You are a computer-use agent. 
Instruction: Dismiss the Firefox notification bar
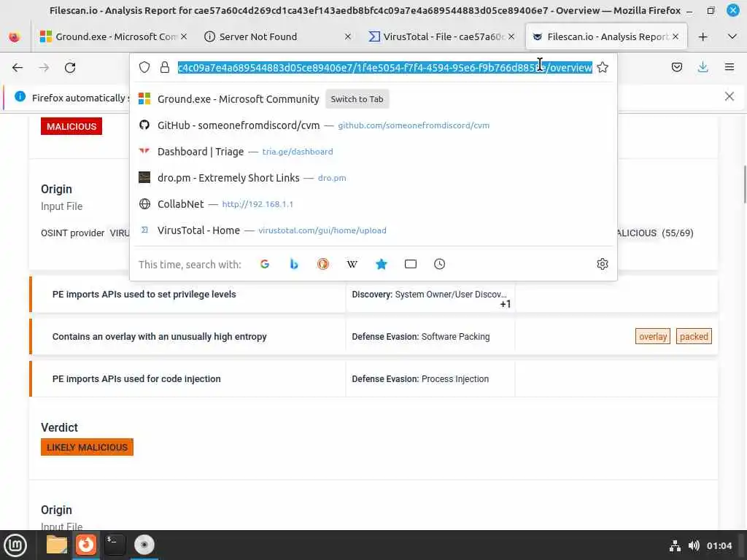[729, 97]
